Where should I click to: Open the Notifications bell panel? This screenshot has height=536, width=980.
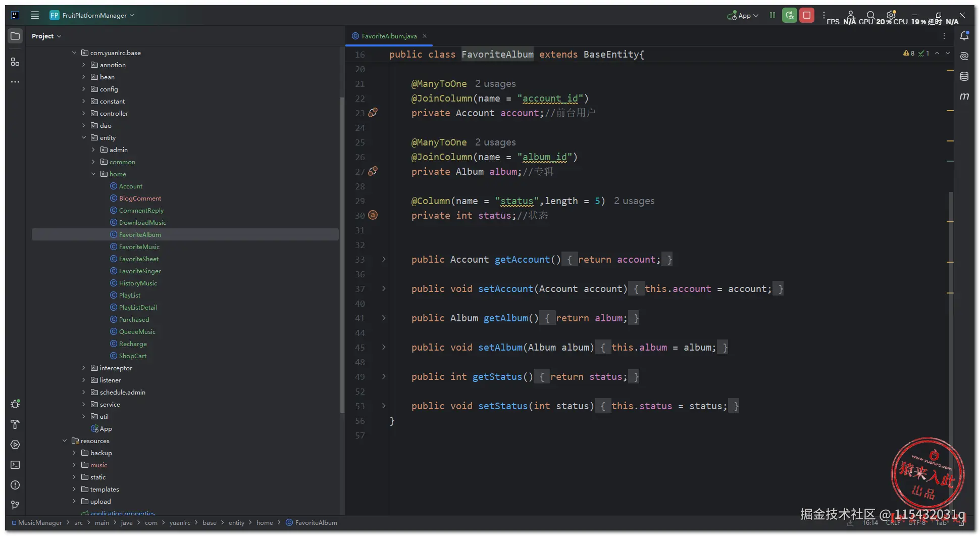964,36
